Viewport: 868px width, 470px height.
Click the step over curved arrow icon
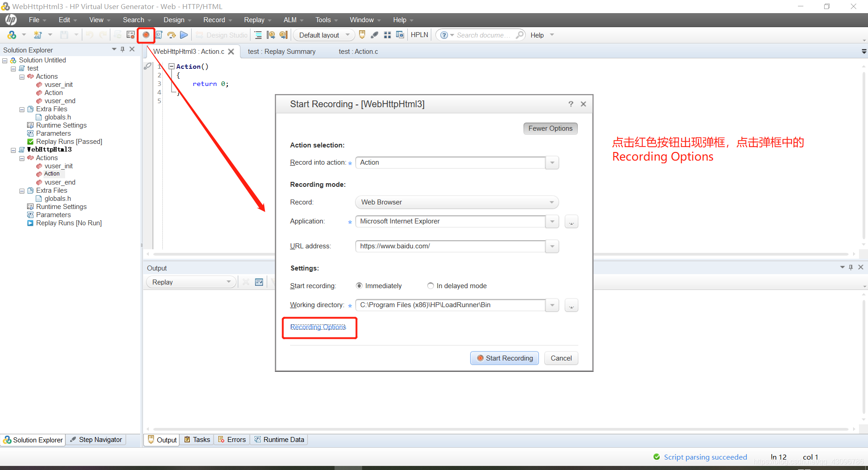pos(171,35)
